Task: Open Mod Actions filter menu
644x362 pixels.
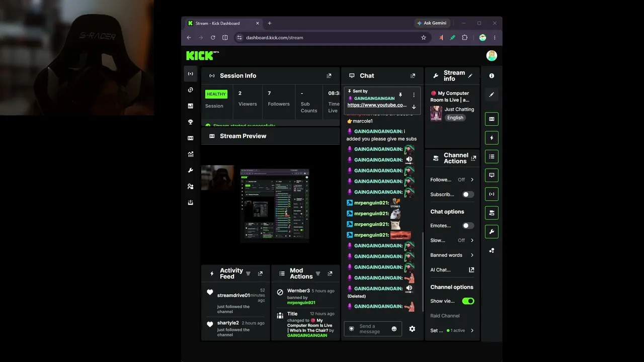Action: point(317,274)
